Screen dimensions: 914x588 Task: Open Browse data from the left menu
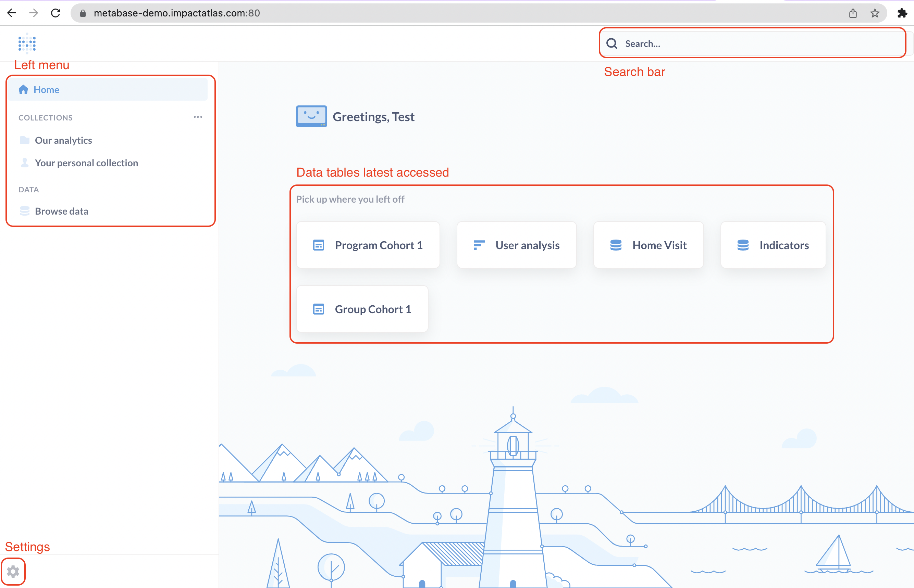(62, 211)
